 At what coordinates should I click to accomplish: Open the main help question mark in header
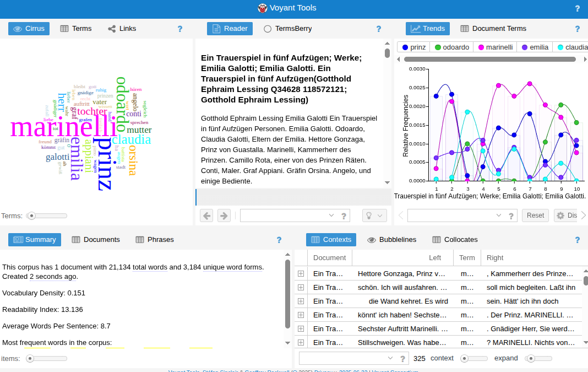click(x=577, y=8)
